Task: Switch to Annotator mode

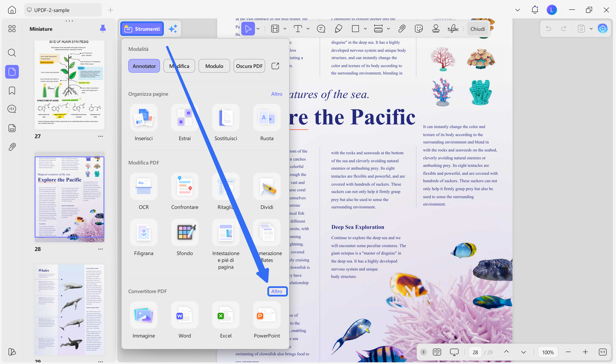Action: click(144, 66)
